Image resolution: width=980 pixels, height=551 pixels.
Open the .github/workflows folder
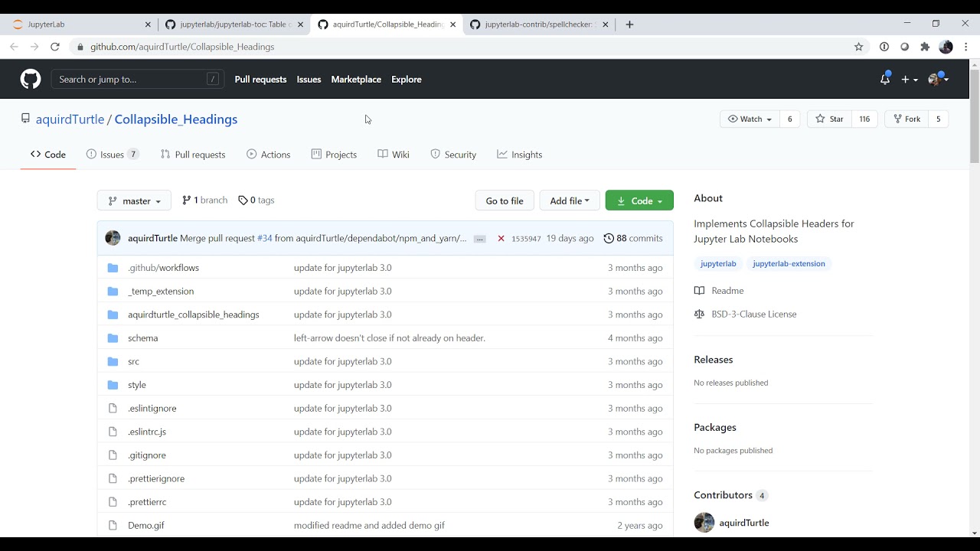pyautogui.click(x=163, y=268)
